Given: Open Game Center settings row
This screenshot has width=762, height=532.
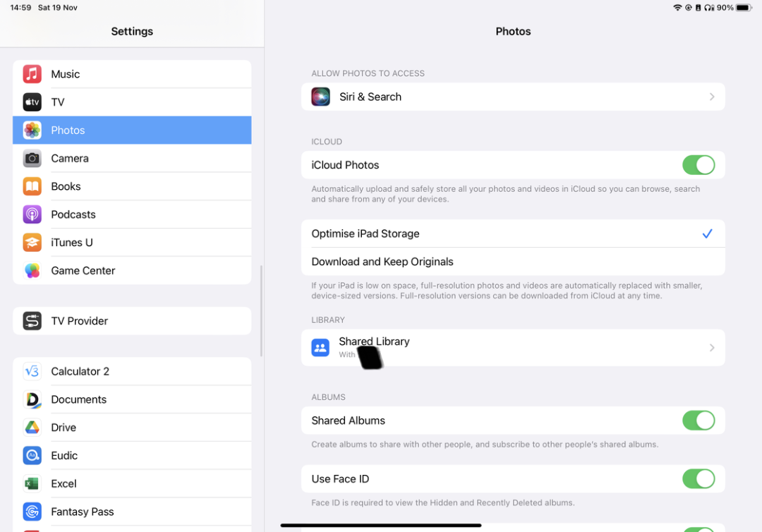Looking at the screenshot, I should 132,271.
